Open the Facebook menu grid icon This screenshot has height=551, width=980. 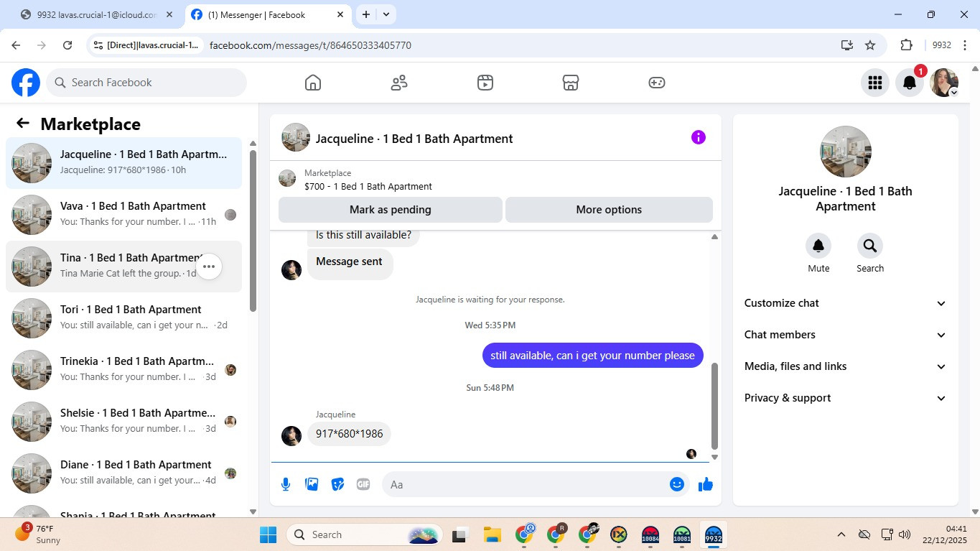coord(874,83)
